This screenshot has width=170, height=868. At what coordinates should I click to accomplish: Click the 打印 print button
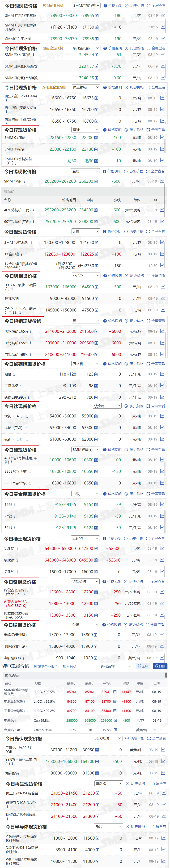point(160,666)
